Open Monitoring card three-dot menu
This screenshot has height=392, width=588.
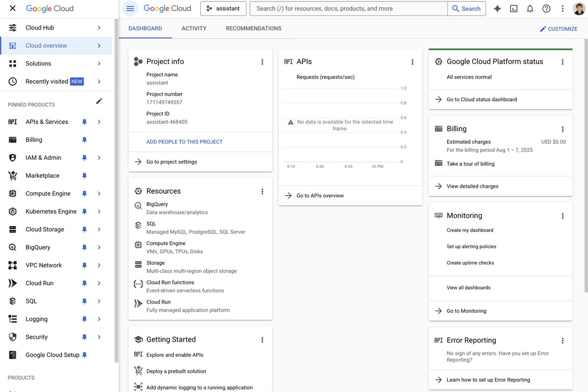(563, 216)
